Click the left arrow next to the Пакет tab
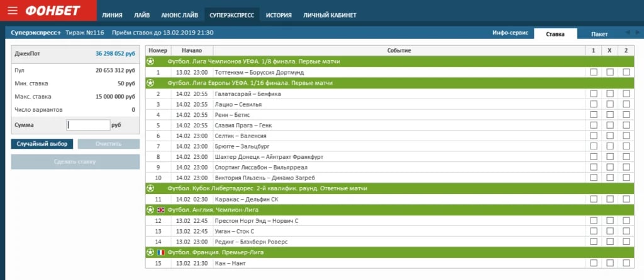 [627, 33]
